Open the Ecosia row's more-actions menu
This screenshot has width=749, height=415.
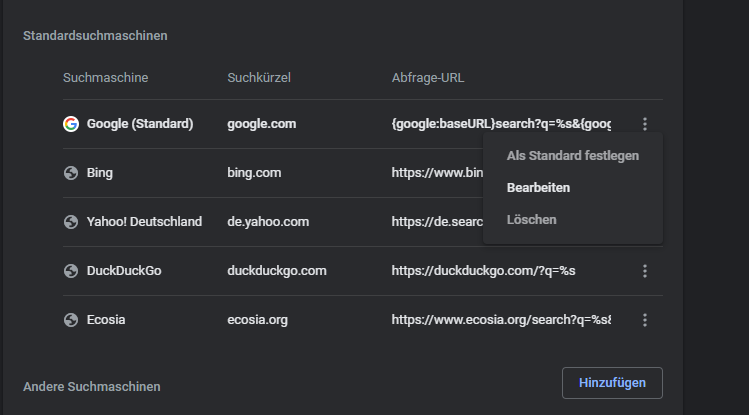click(x=645, y=320)
